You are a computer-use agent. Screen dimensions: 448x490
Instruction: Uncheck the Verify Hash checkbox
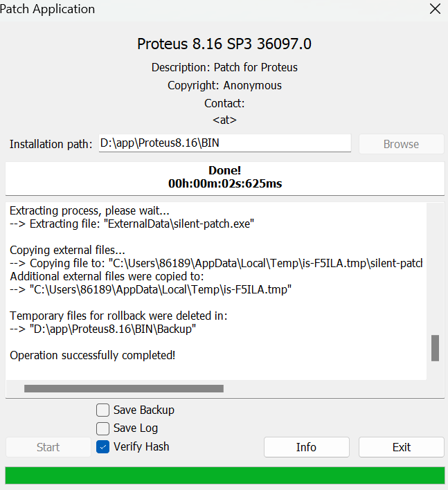point(103,447)
